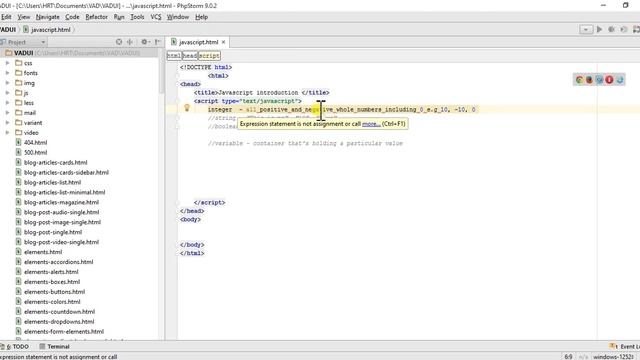Click the html breadcrumb
The image size is (640, 360).
click(x=174, y=56)
